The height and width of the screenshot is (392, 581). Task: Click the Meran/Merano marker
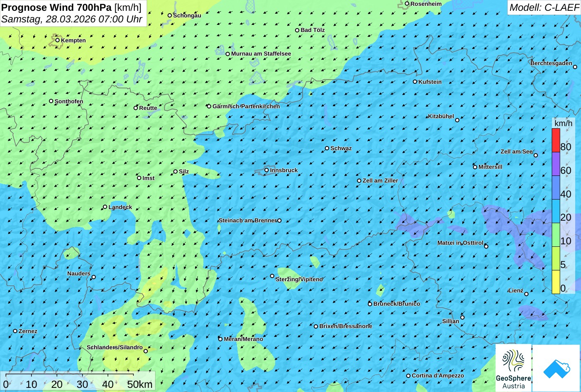click(x=220, y=339)
